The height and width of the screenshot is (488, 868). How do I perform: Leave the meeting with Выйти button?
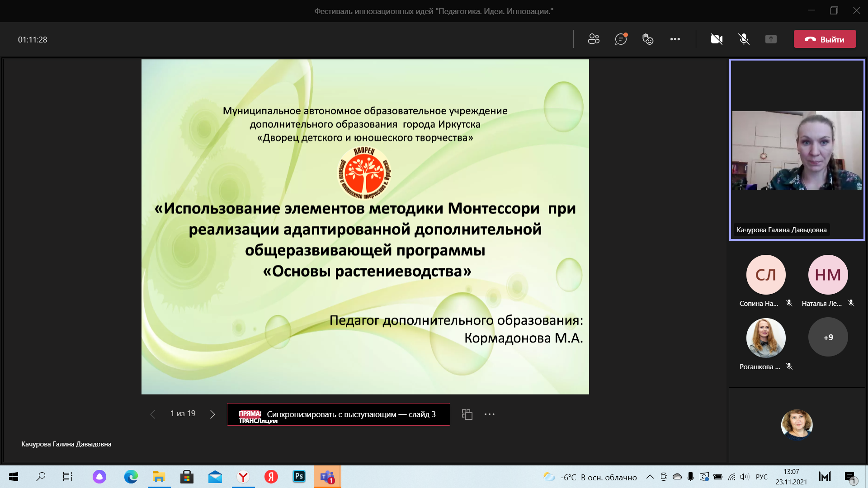coord(825,39)
